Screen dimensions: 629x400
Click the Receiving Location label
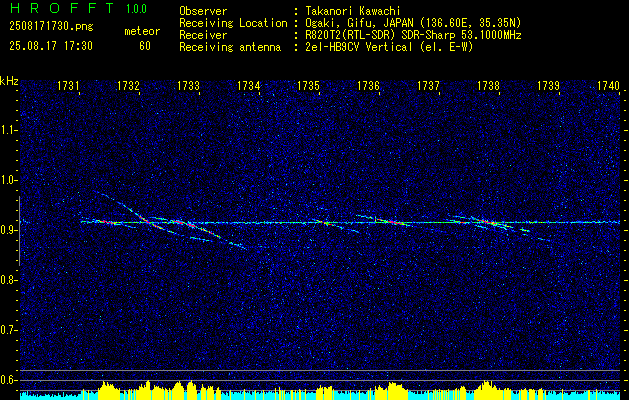(233, 23)
